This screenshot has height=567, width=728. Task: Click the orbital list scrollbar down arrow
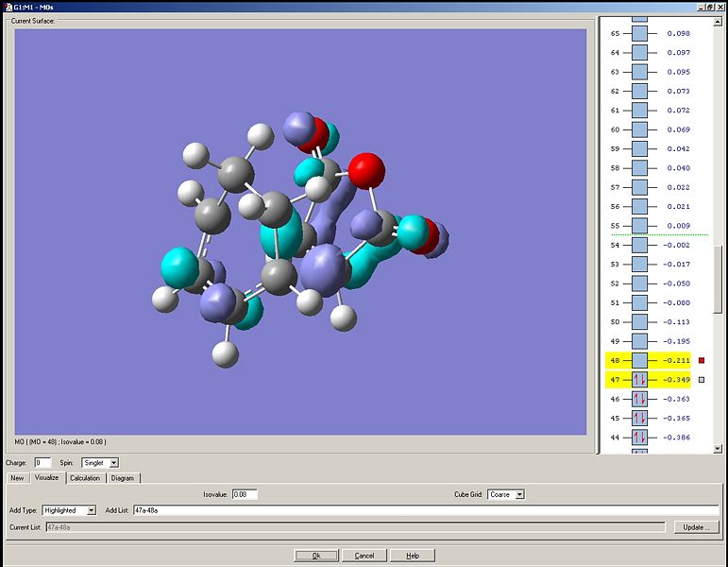(718, 449)
